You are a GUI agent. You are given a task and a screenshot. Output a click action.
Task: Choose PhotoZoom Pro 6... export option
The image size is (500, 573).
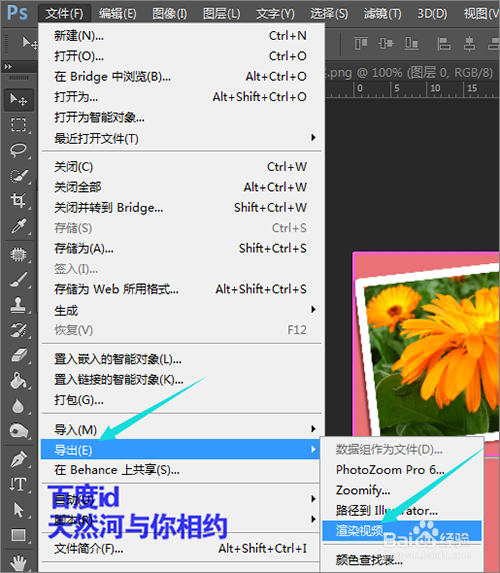[x=402, y=470]
